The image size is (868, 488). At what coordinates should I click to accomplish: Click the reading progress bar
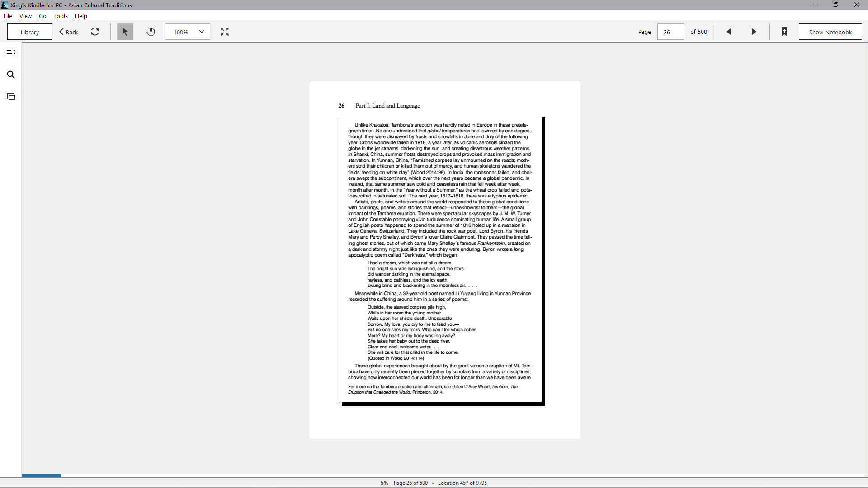point(445,475)
